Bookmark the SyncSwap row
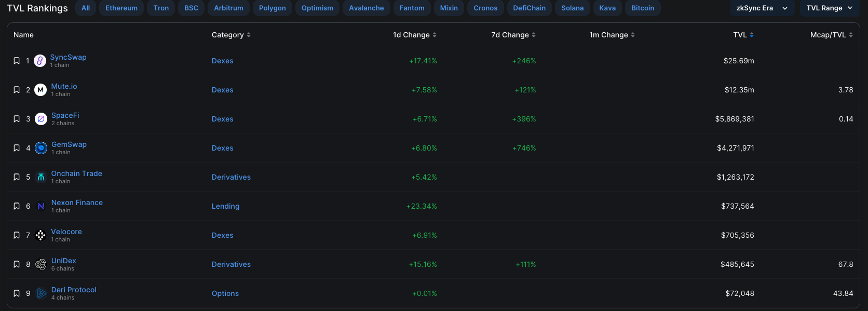Viewport: 868px width, 311px height. [17, 61]
